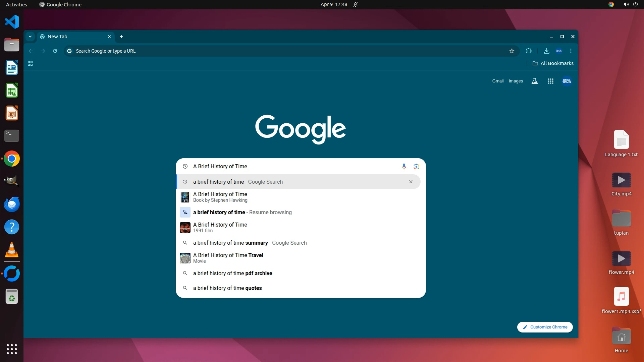644x362 pixels.
Task: Click the voice search microphone icon
Action: (x=404, y=167)
